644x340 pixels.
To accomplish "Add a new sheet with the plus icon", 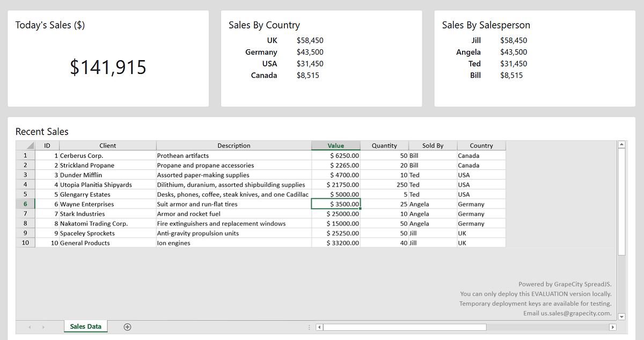I will [x=127, y=326].
